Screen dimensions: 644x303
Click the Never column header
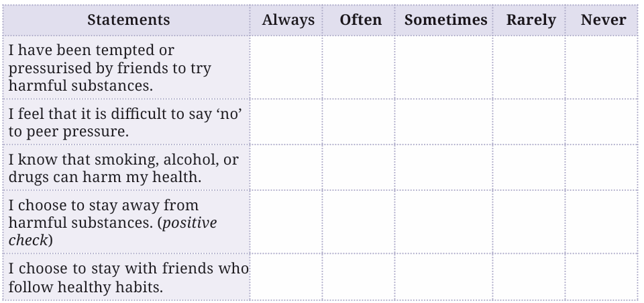[602, 20]
